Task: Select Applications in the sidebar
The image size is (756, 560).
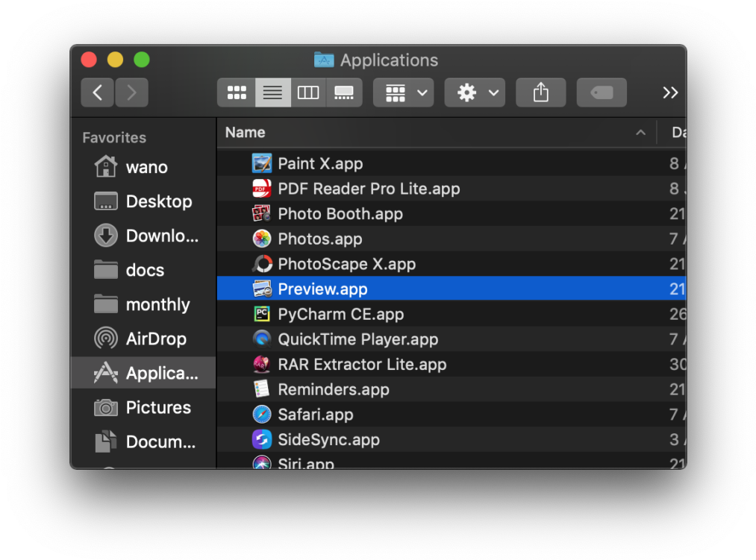Action: (x=143, y=373)
